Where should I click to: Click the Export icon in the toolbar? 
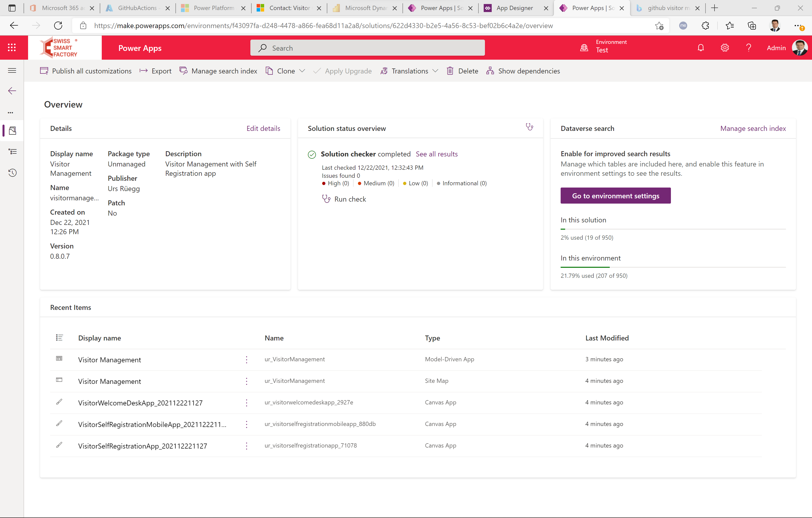pos(143,71)
